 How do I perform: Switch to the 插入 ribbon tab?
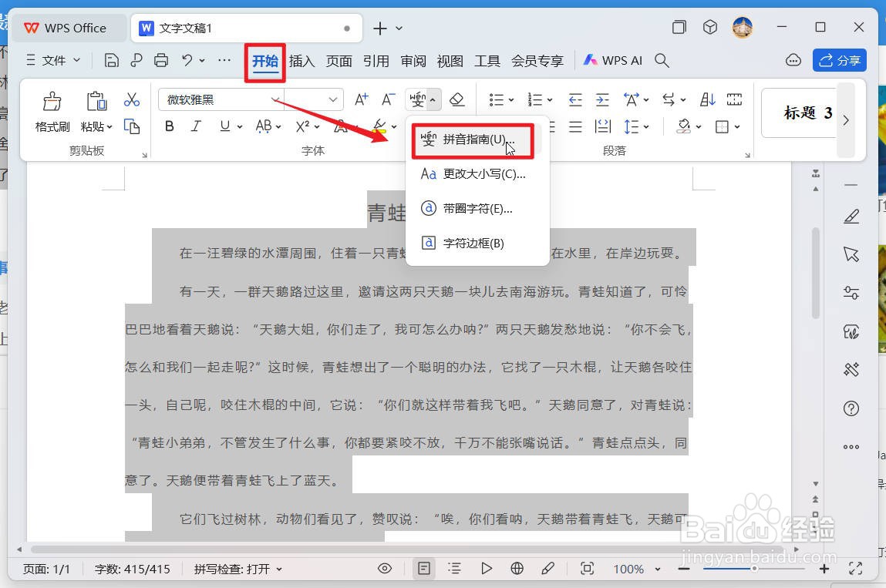302,60
